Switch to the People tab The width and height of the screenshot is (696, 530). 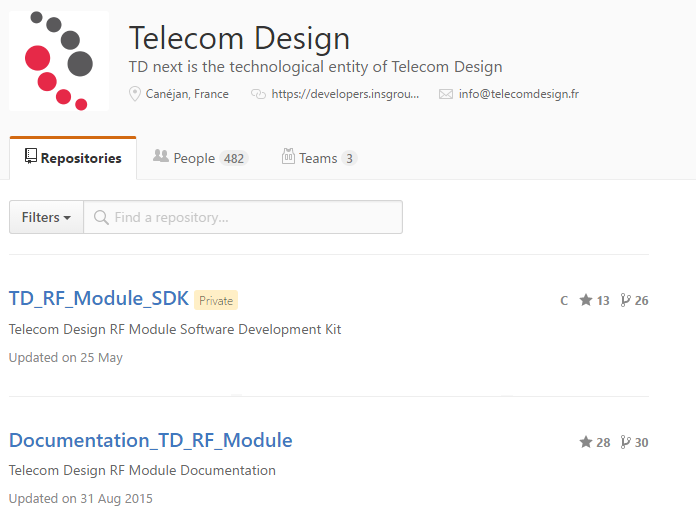pyautogui.click(x=201, y=158)
